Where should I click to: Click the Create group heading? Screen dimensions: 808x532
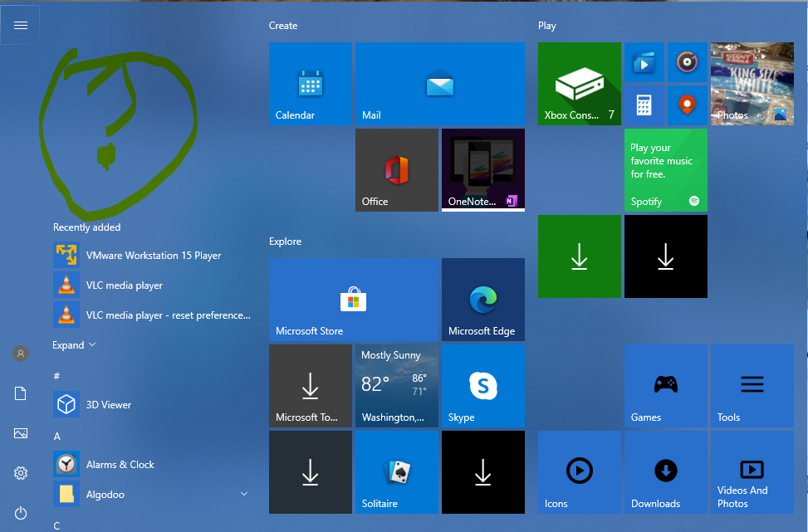[283, 25]
